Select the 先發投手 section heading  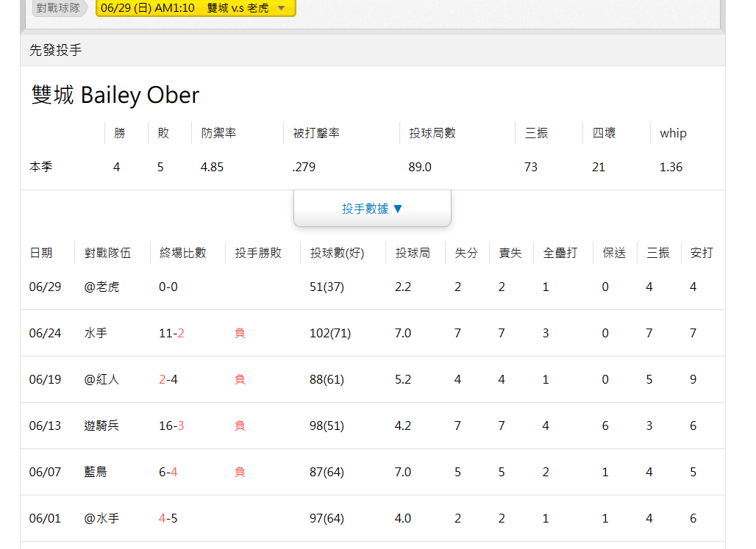click(x=55, y=50)
